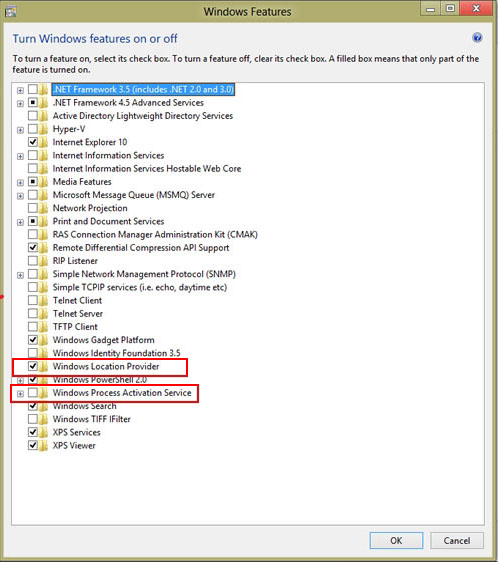Minimize the Windows Features window
The image size is (498, 562).
tap(431, 9)
